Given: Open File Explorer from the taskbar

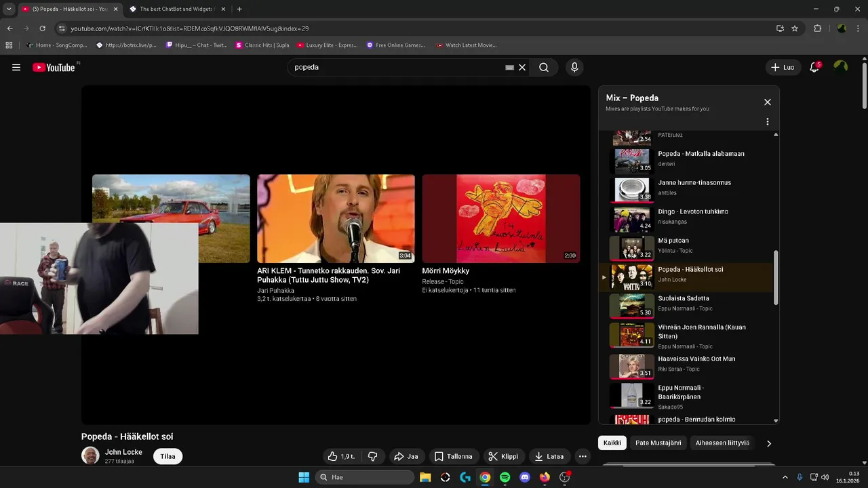Looking at the screenshot, I should (x=425, y=477).
